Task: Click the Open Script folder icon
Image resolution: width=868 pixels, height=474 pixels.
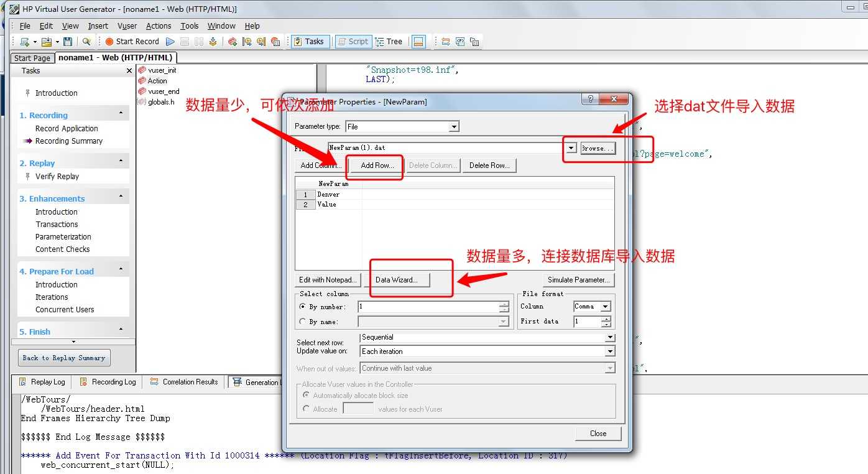Action: (46, 42)
